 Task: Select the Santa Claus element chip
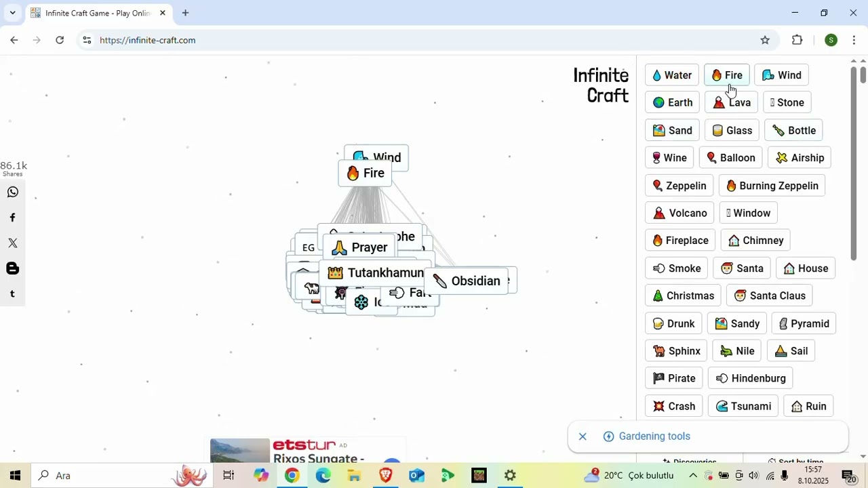pos(770,296)
